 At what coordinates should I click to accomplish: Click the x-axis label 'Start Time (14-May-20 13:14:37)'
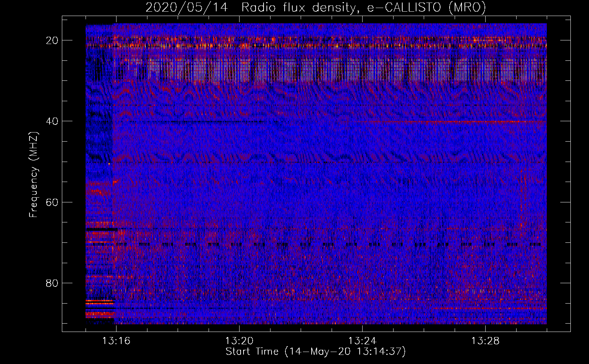[x=316, y=352]
